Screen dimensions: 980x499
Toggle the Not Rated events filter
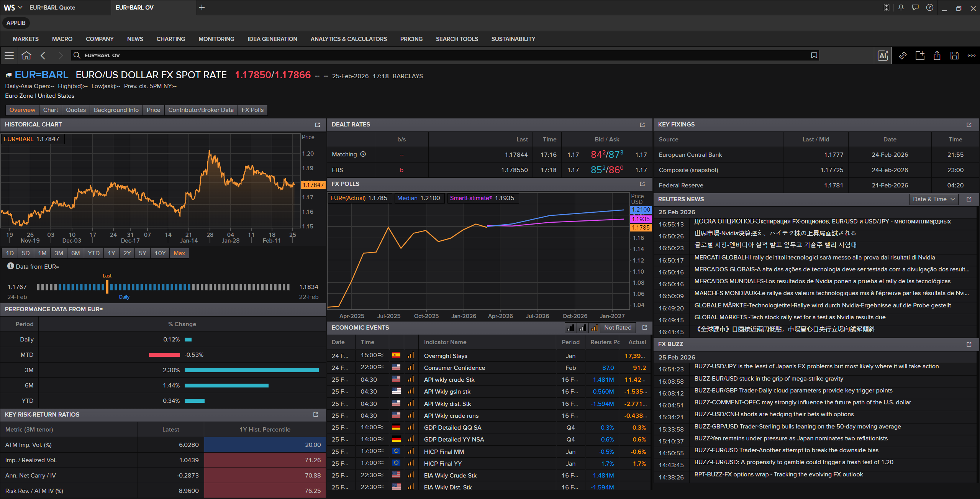pyautogui.click(x=618, y=328)
